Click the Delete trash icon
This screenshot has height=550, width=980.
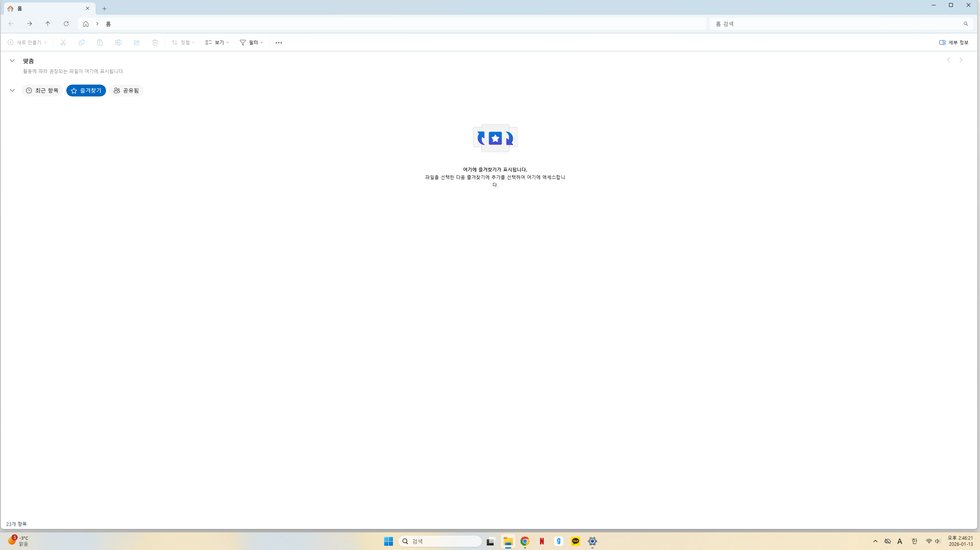coord(155,42)
